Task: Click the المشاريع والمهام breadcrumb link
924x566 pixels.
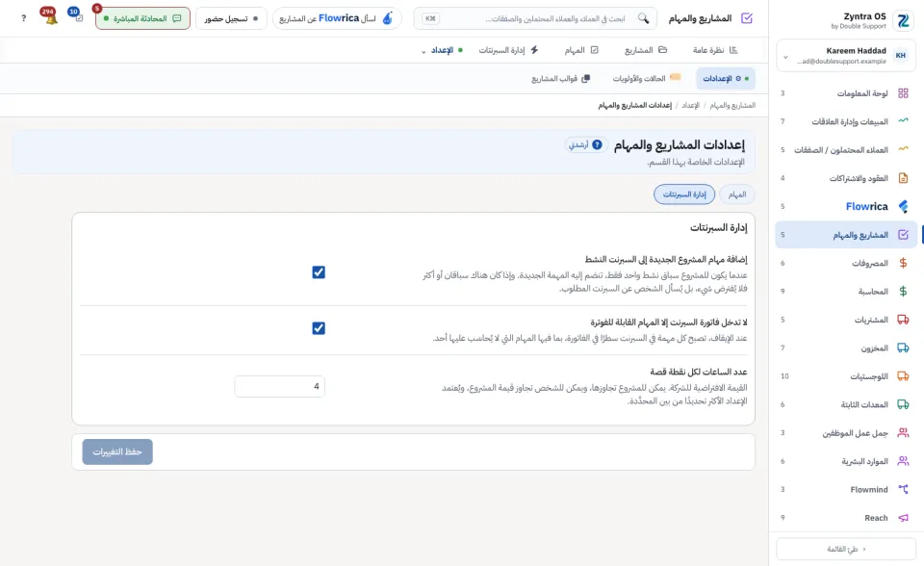Action: [732, 106]
